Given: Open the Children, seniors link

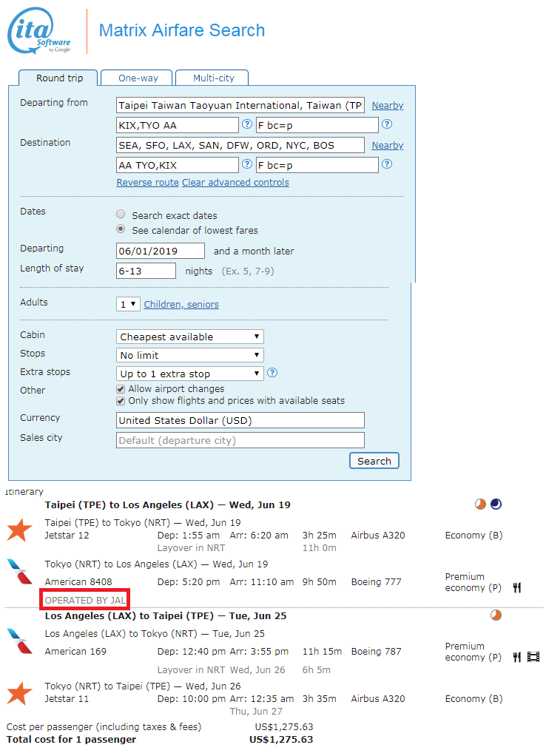Looking at the screenshot, I should [x=181, y=305].
